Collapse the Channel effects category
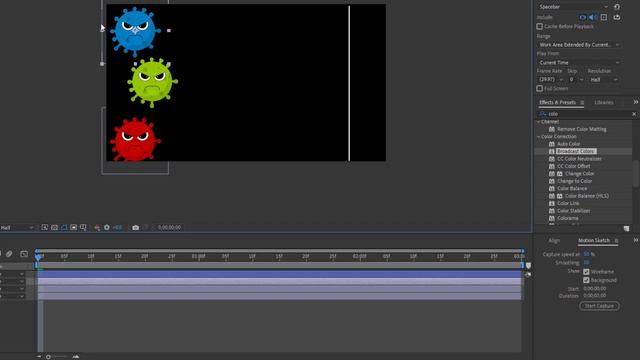Image resolution: width=640 pixels, height=360 pixels. 538,122
